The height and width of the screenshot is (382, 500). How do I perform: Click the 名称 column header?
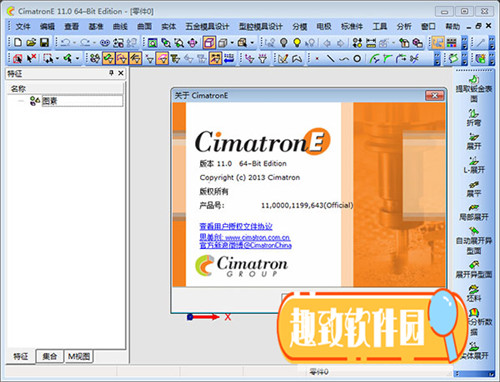(65, 88)
